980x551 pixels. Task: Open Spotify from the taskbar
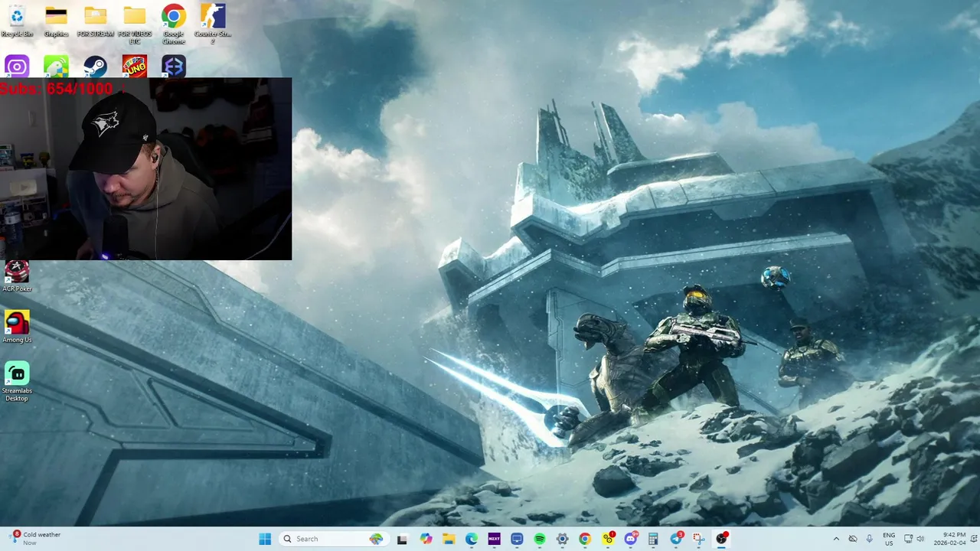point(540,539)
